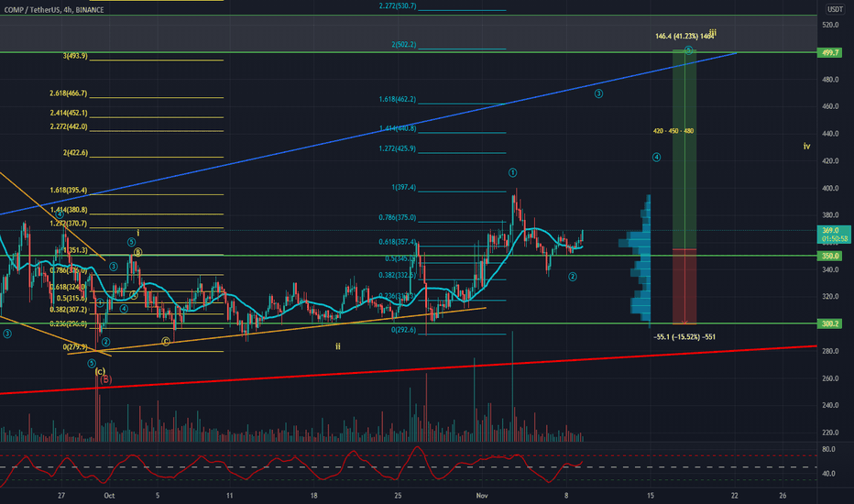Click the 22 date on time axis

pos(735,496)
